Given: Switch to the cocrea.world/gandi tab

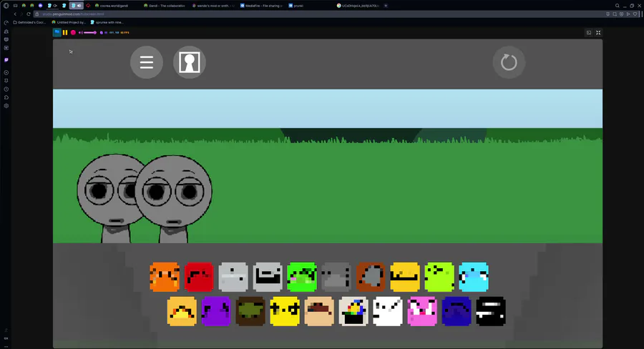Looking at the screenshot, I should pos(112,6).
